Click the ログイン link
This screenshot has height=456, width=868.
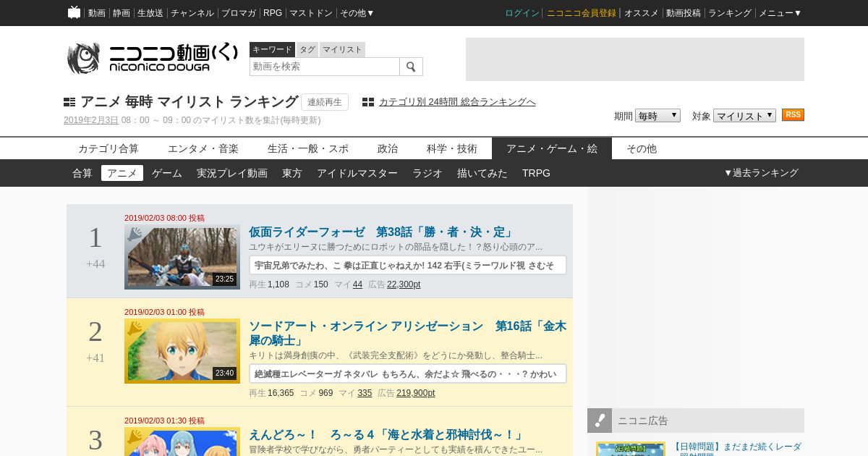(522, 13)
